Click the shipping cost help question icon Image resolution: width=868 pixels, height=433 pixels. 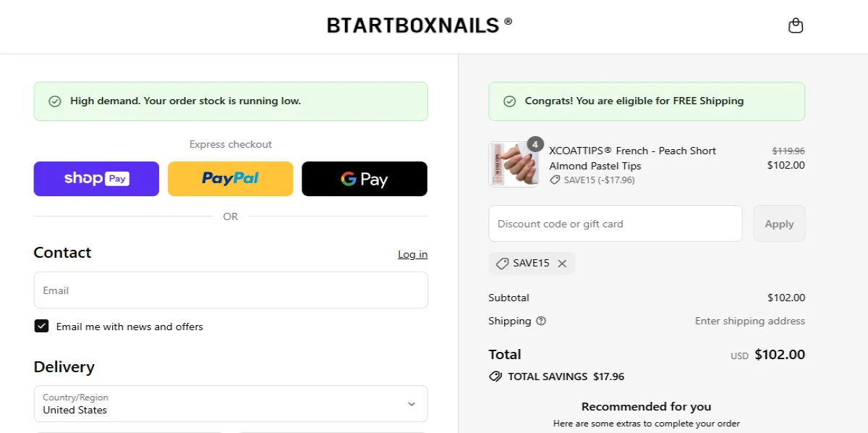click(x=542, y=321)
